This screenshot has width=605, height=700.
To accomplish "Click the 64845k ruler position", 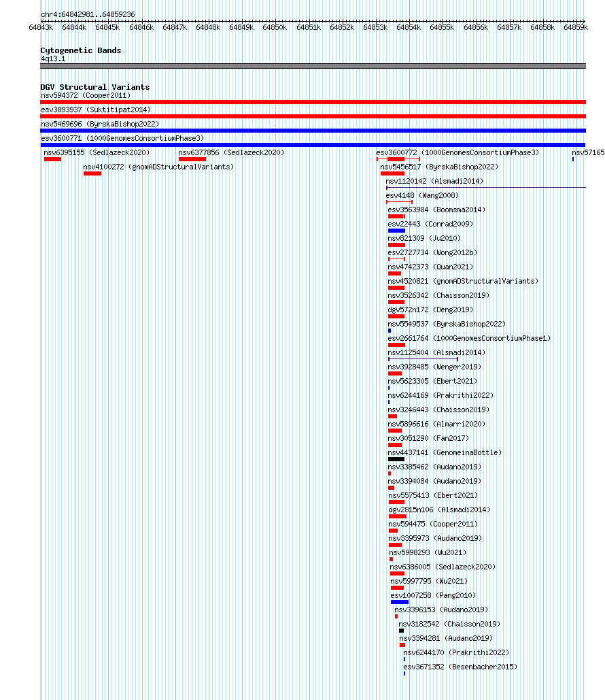I will pos(107,28).
